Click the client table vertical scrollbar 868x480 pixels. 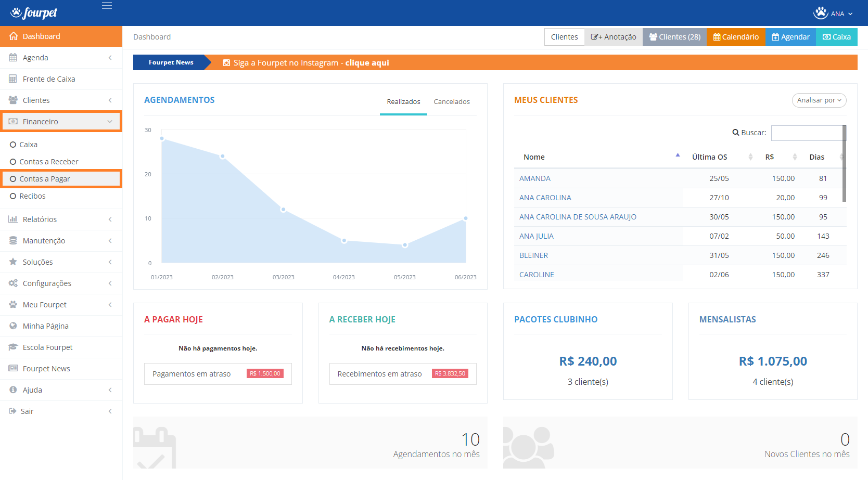[844, 163]
